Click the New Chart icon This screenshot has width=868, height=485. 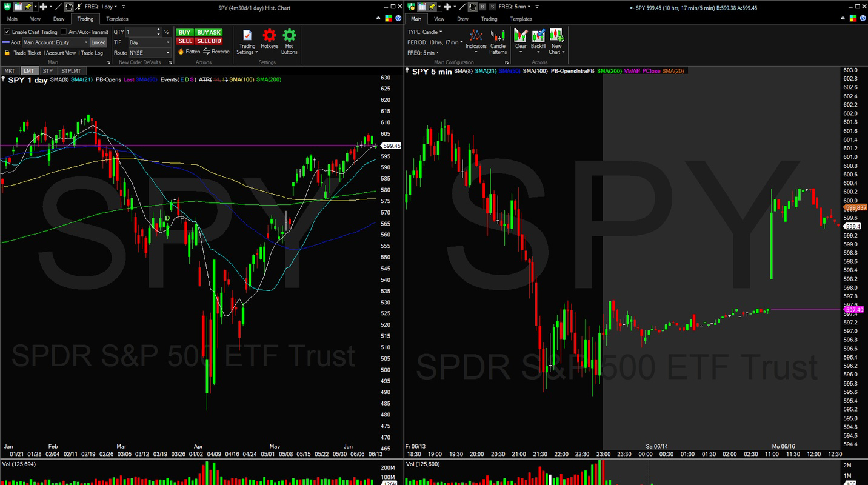pos(556,35)
